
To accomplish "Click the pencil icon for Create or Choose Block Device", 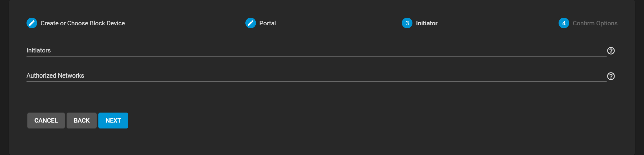I will (32, 23).
